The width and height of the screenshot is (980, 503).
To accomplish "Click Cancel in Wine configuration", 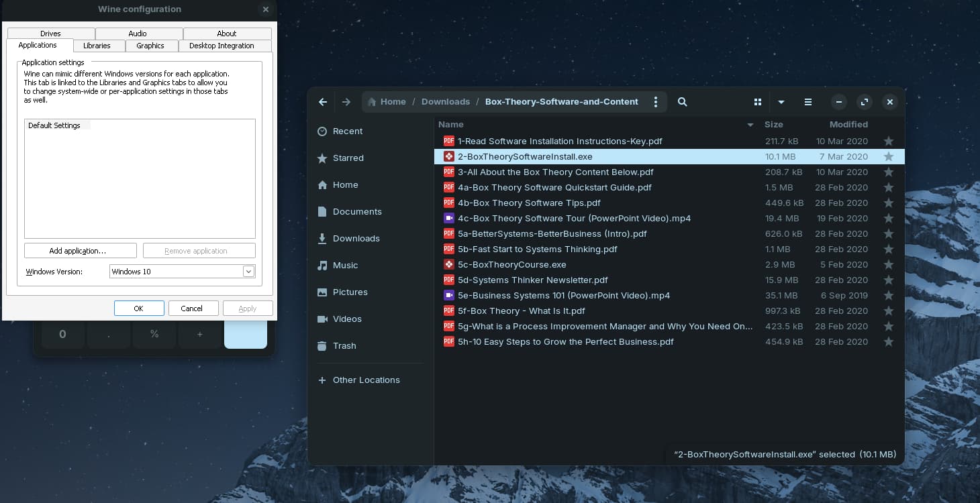I will coord(193,309).
